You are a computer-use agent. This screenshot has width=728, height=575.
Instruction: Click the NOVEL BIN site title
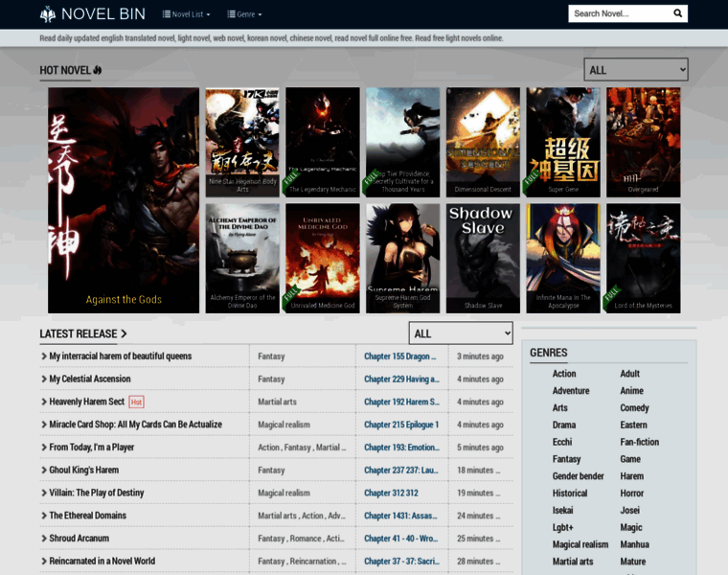(x=103, y=14)
